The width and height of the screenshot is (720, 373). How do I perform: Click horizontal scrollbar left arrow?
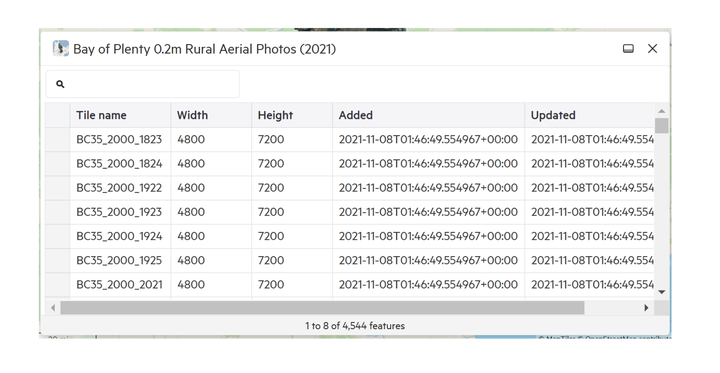pyautogui.click(x=53, y=308)
